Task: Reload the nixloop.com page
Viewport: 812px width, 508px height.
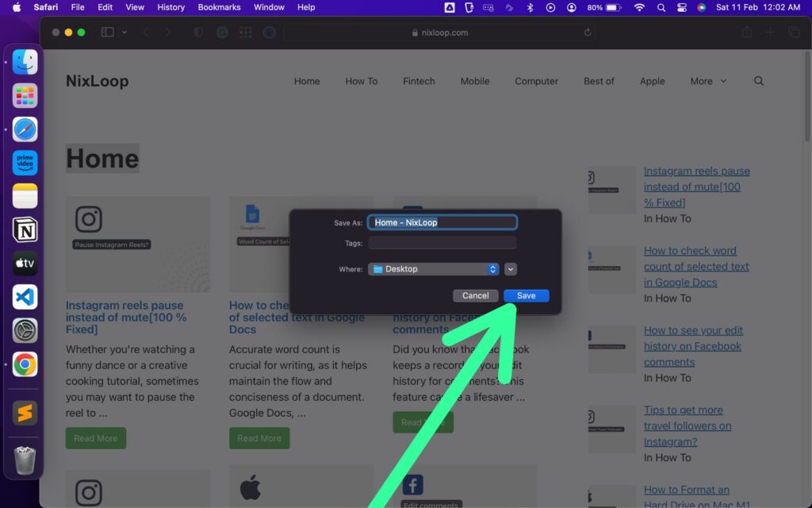Action: [588, 32]
